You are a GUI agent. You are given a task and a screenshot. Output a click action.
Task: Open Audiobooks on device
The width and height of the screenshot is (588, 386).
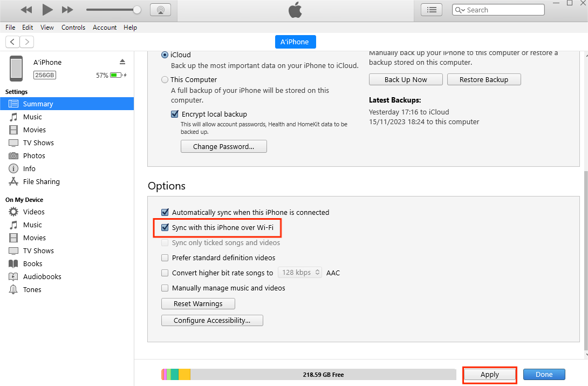[x=42, y=276]
